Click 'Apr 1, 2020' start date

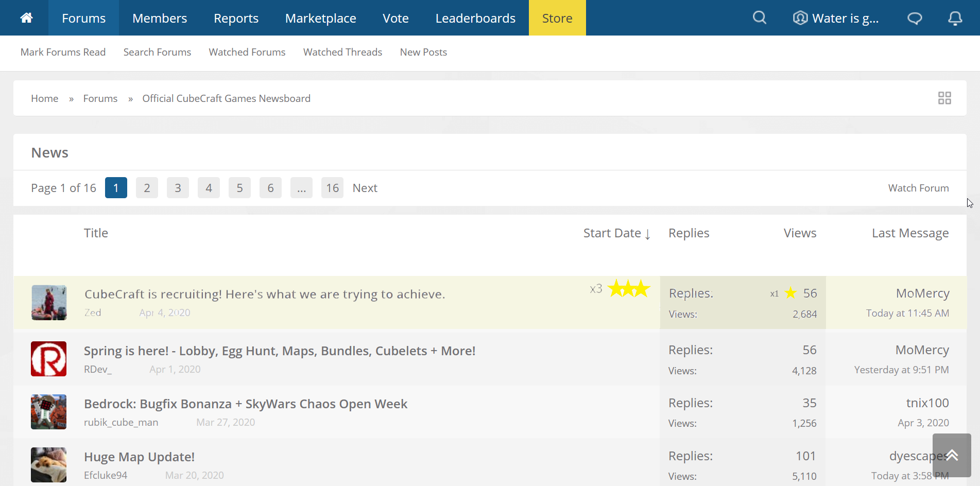(x=175, y=369)
